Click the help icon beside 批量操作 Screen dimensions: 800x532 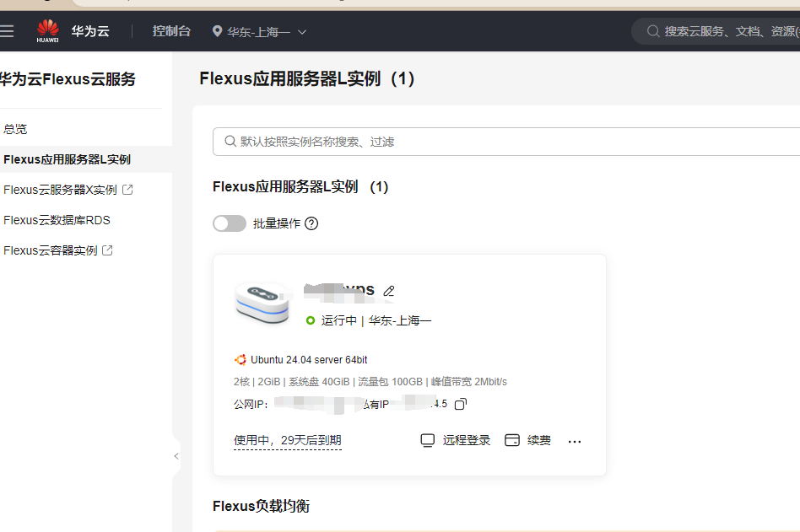point(311,223)
